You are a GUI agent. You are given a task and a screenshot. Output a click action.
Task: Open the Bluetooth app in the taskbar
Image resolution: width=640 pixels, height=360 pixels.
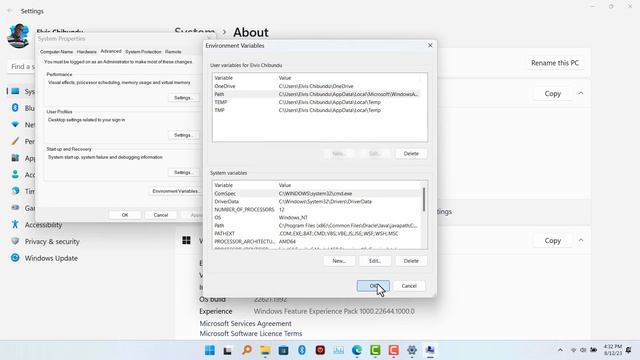click(x=302, y=350)
